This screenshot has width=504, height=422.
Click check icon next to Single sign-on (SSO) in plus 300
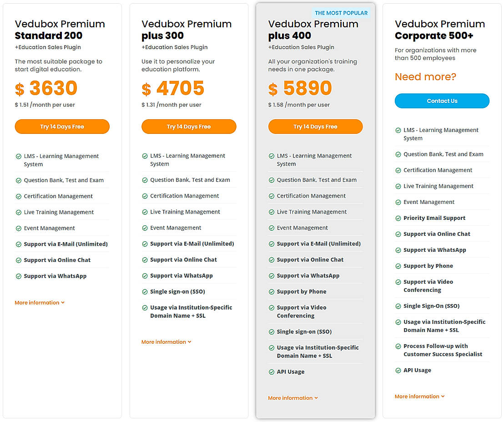point(145,292)
